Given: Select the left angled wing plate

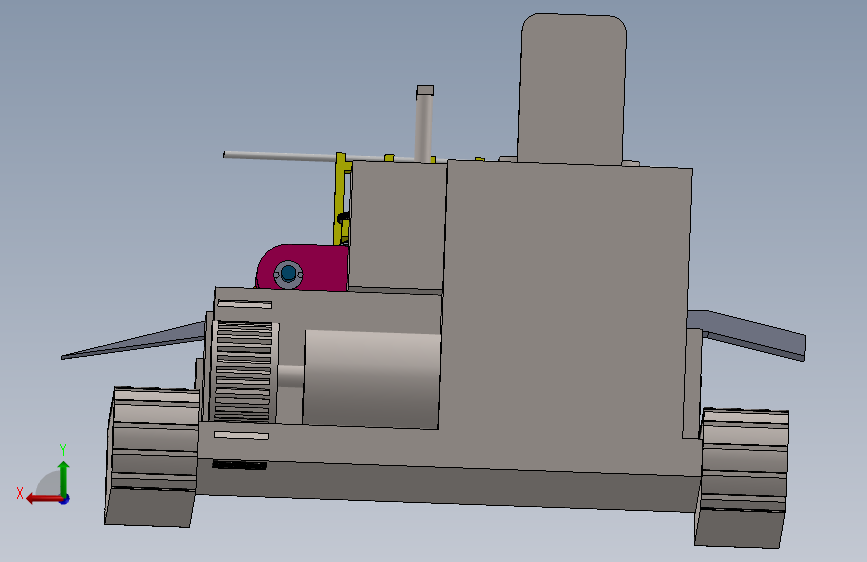Looking at the screenshot, I should (133, 341).
